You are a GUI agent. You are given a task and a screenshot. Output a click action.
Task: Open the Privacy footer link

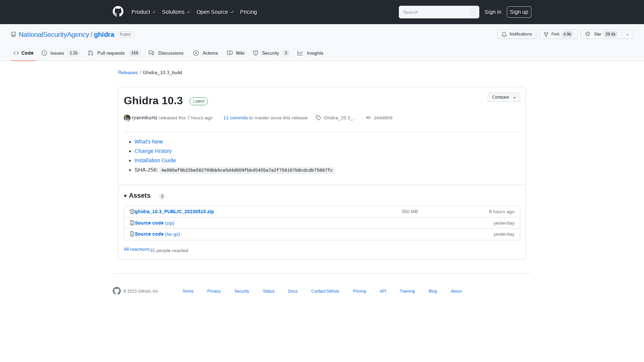point(214,291)
